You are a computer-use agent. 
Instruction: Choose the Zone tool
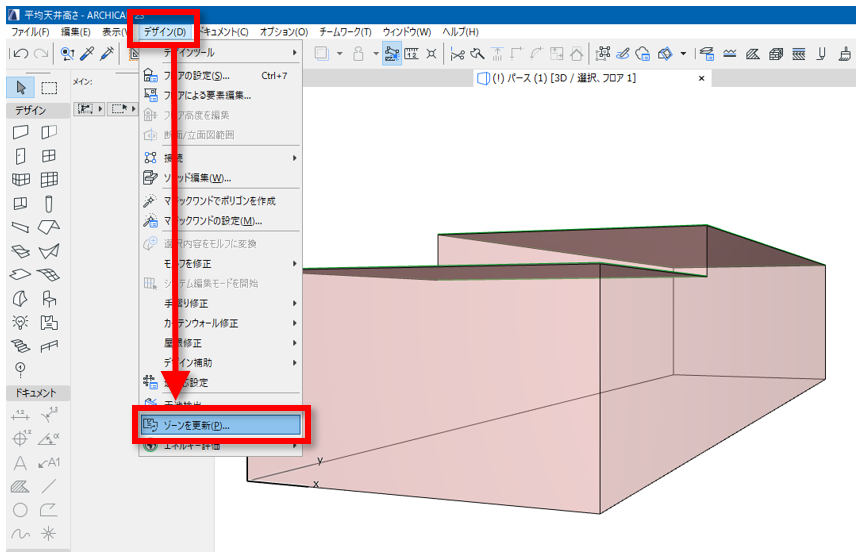tap(49, 322)
